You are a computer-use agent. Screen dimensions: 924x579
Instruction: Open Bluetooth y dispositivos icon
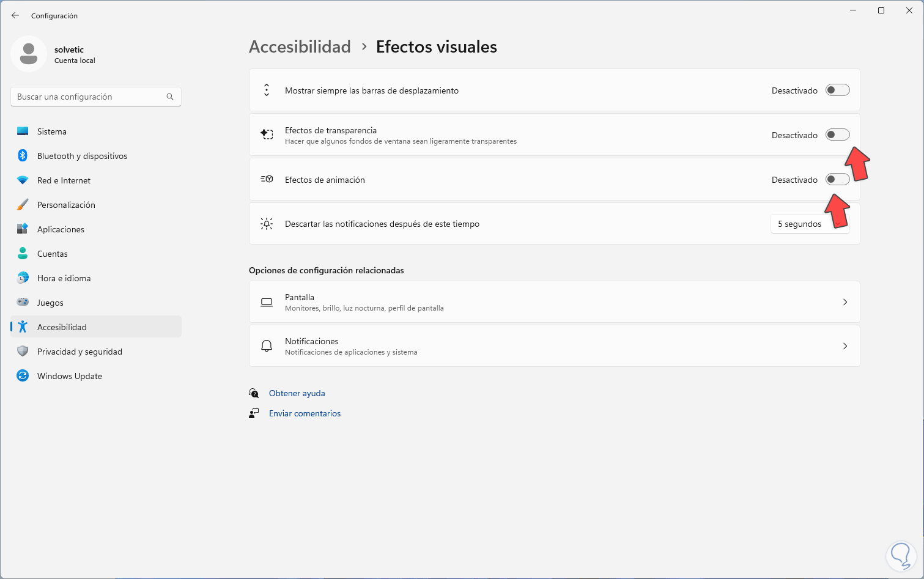point(23,156)
